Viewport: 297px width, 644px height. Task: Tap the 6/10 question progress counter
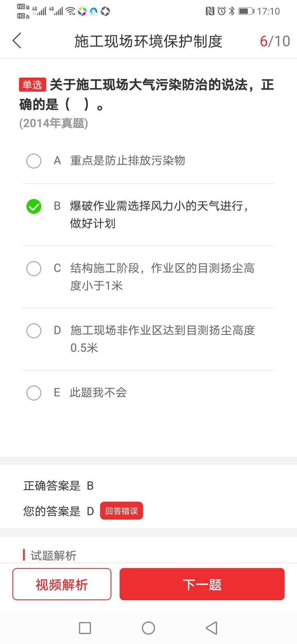[275, 41]
